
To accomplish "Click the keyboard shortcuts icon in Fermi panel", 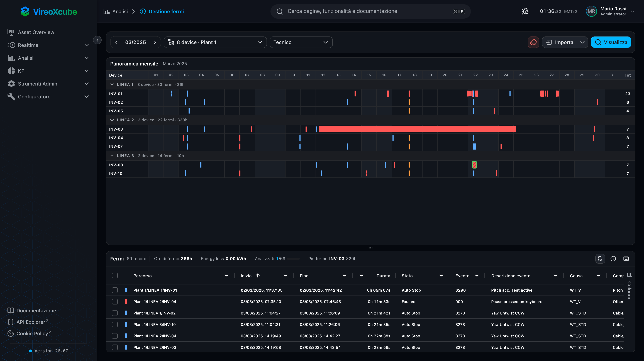I will 626,258.
